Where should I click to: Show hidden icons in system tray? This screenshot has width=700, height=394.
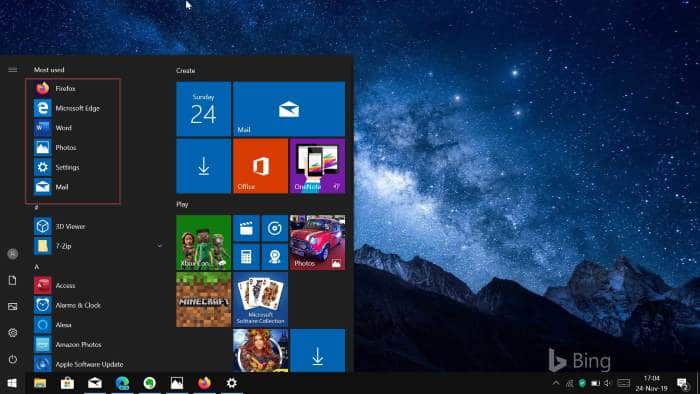pyautogui.click(x=556, y=383)
